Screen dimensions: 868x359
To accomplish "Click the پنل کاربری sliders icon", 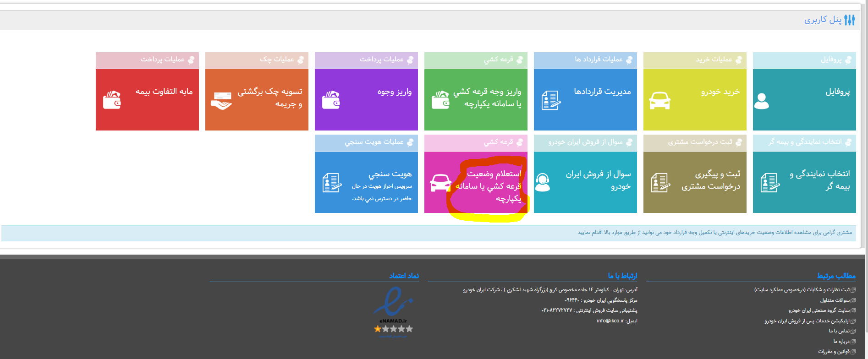I will point(850,20).
